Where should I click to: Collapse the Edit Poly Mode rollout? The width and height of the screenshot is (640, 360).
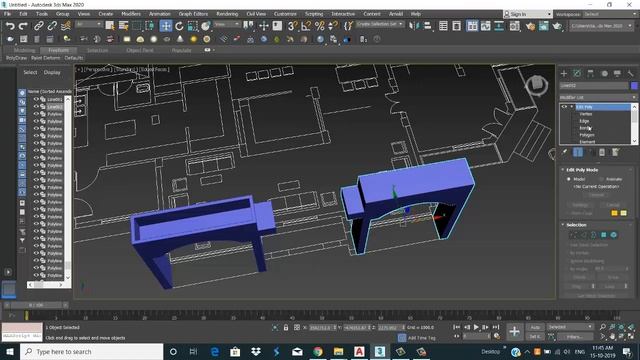tap(562, 170)
